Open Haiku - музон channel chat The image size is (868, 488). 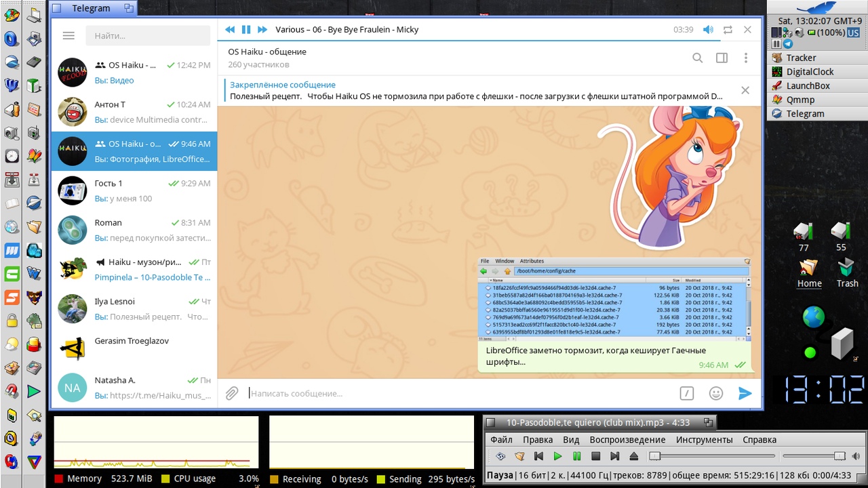click(134, 269)
